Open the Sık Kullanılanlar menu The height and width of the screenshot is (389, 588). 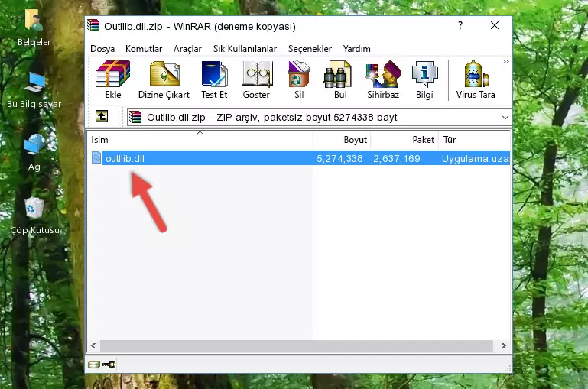click(245, 49)
